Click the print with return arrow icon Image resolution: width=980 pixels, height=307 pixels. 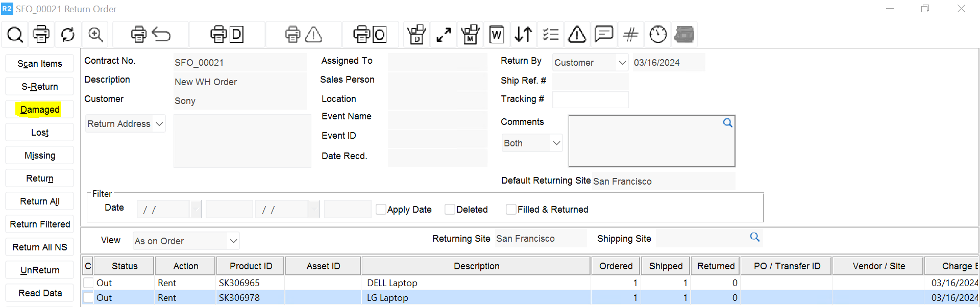151,35
